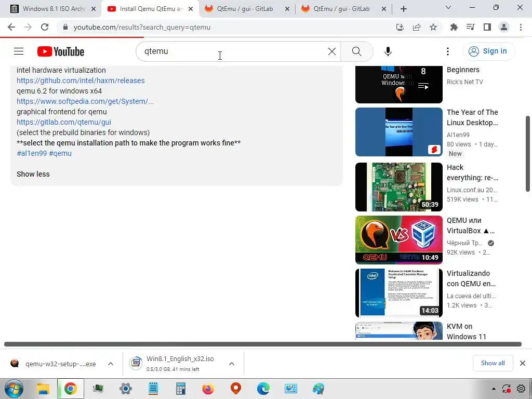This screenshot has height=399, width=532.
Task: Go back to the previous page
Action: (11, 27)
